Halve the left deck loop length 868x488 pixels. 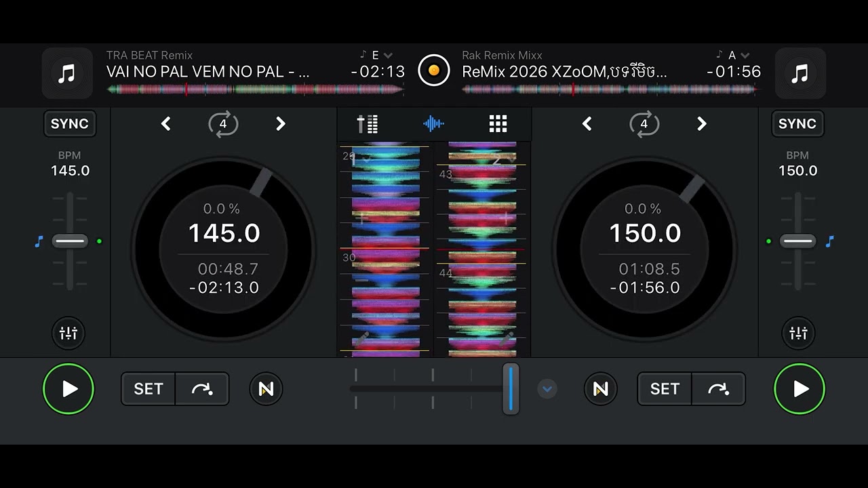click(x=166, y=124)
